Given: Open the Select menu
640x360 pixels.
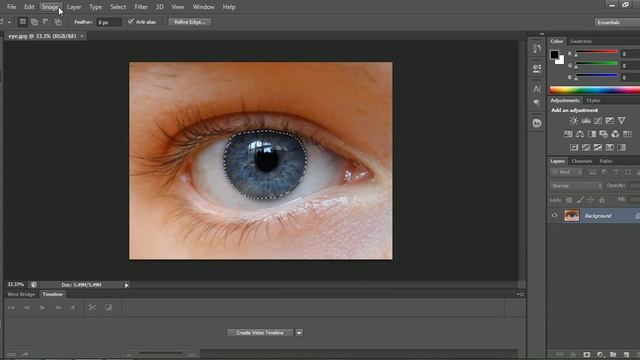Looking at the screenshot, I should 118,7.
